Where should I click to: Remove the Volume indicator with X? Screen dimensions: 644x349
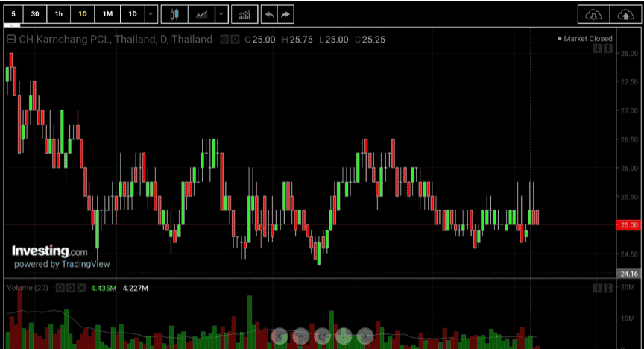point(81,288)
